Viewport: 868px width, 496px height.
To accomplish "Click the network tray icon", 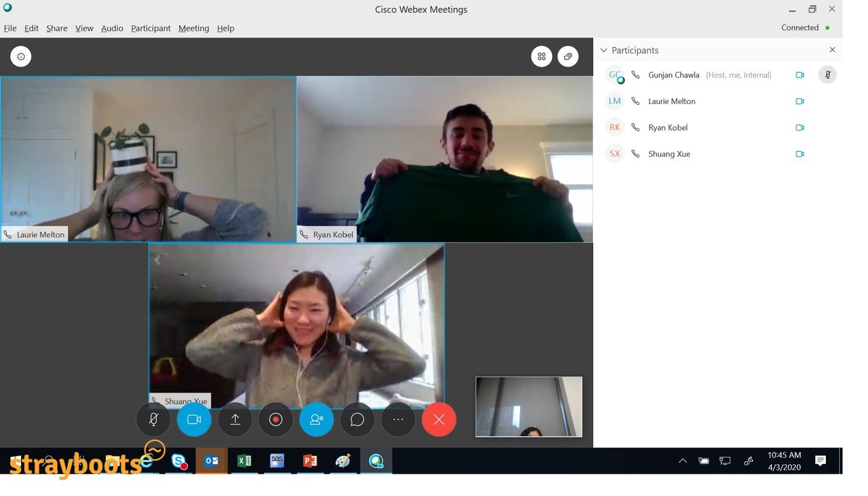I will pyautogui.click(x=726, y=461).
